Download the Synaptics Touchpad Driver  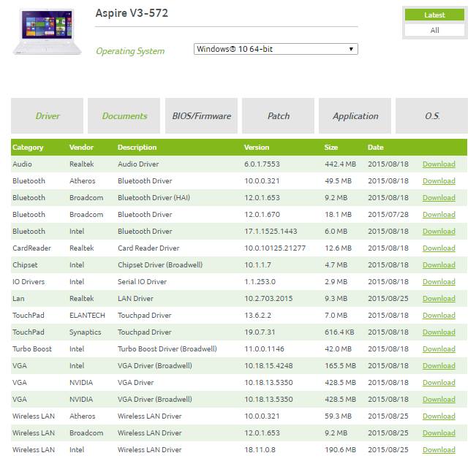(x=439, y=332)
